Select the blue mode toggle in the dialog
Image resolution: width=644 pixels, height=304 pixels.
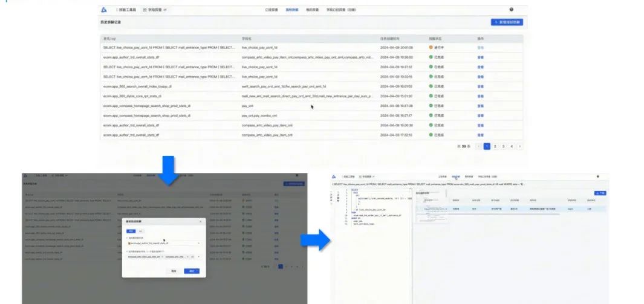[x=130, y=231]
